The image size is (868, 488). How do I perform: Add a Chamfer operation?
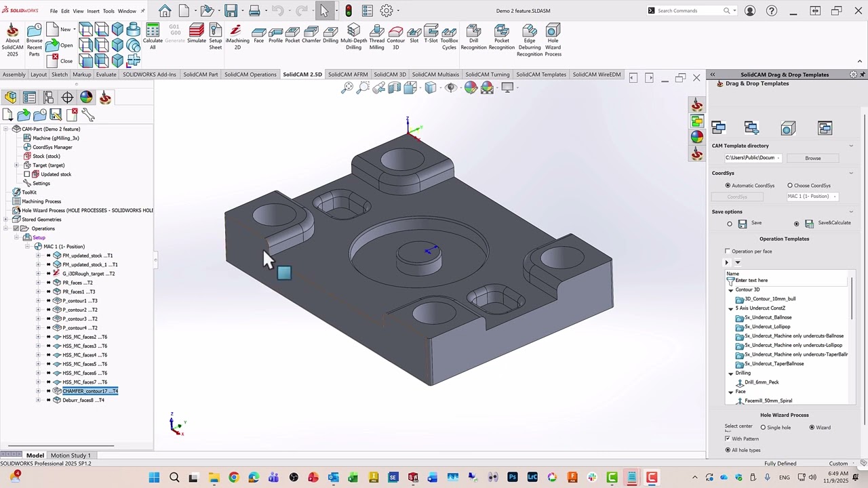pyautogui.click(x=311, y=35)
